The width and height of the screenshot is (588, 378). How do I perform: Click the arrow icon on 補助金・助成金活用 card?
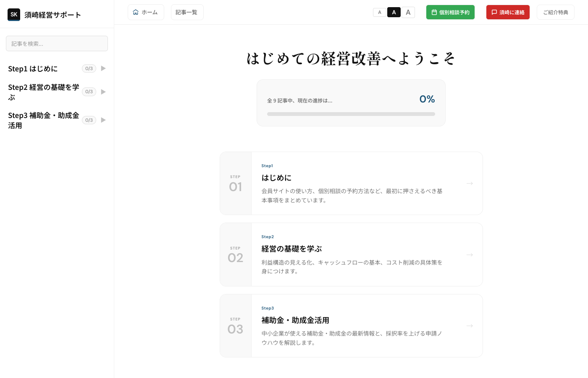(470, 325)
